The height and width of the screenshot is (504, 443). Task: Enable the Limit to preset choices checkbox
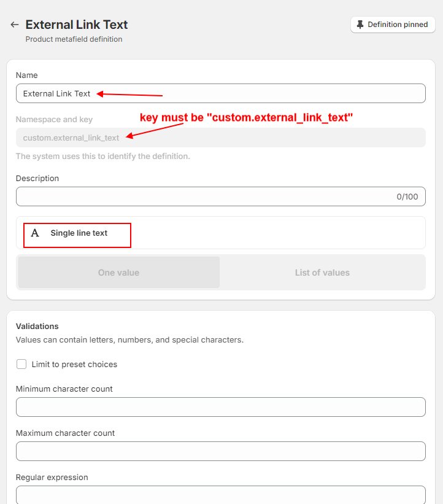point(21,364)
